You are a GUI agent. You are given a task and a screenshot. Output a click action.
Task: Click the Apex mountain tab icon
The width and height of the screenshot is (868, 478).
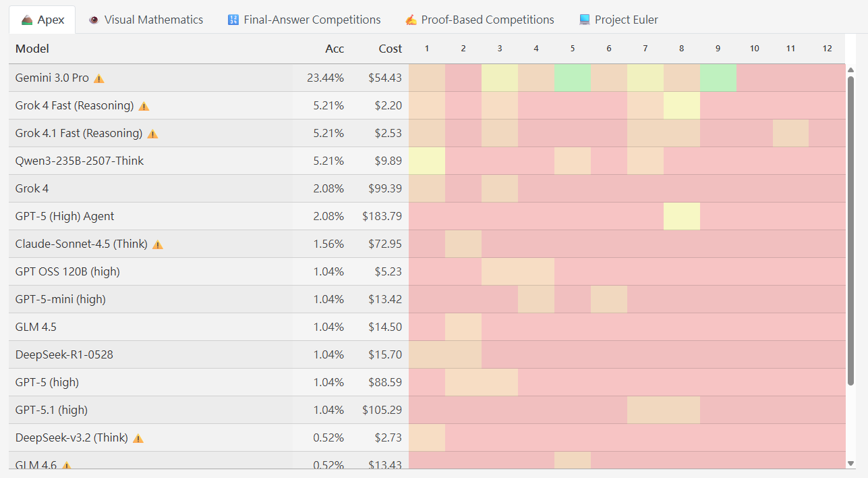[x=27, y=20]
